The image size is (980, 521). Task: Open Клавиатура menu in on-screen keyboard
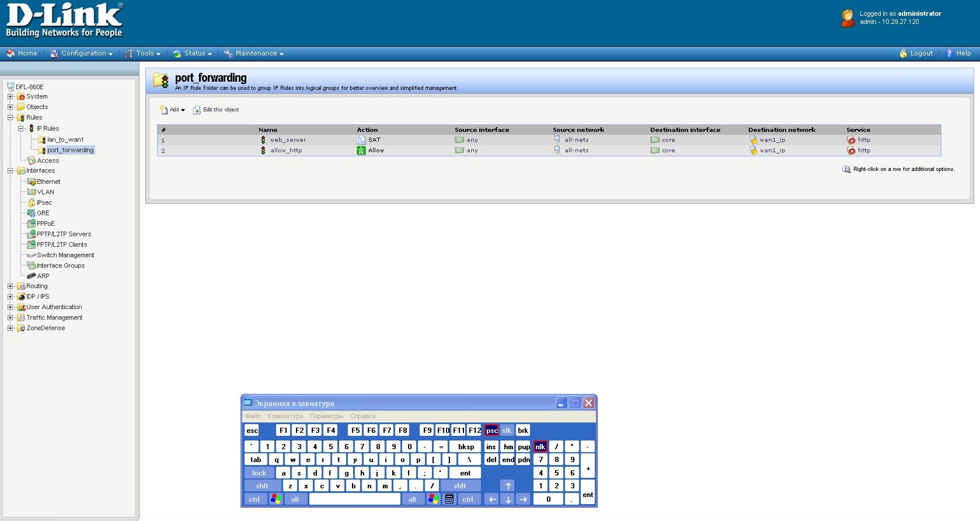click(285, 417)
